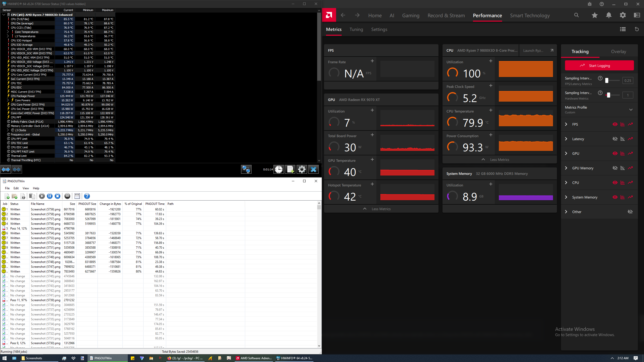Expand Core Temperatures tree node
Image resolution: width=644 pixels, height=362 pixels.
pyautogui.click(x=8, y=32)
